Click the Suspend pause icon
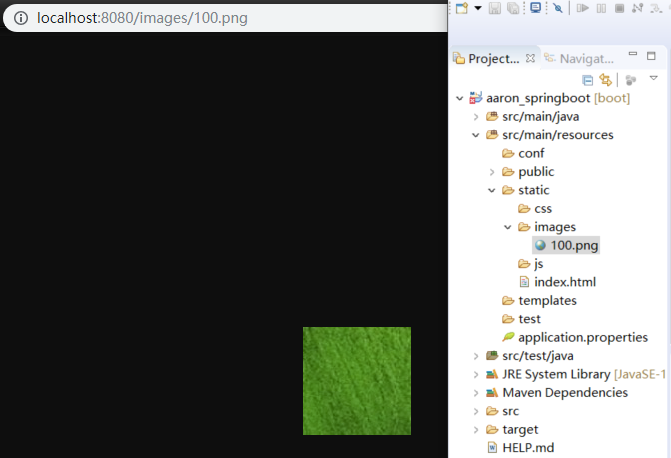671x458 pixels. [601, 8]
